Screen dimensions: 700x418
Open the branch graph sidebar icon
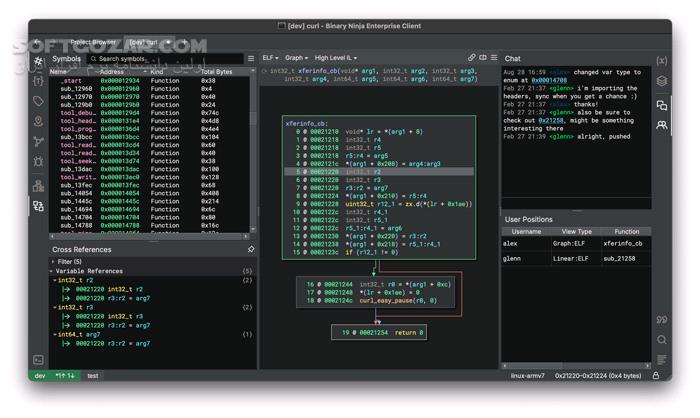pyautogui.click(x=38, y=142)
